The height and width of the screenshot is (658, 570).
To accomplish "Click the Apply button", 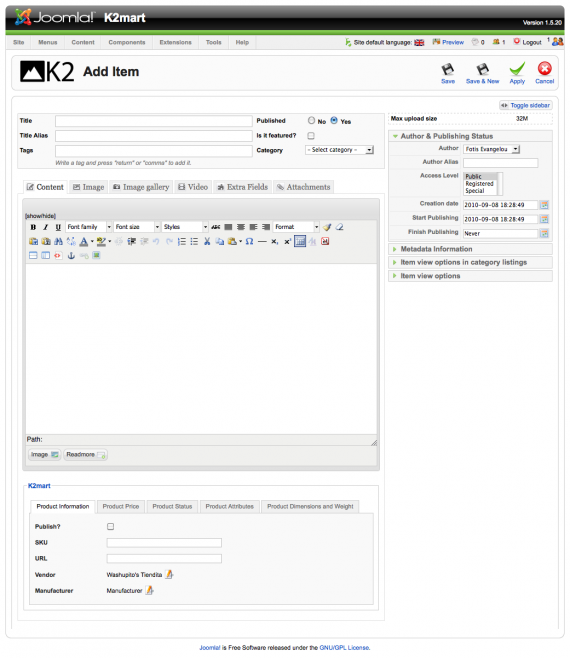I will [x=517, y=73].
